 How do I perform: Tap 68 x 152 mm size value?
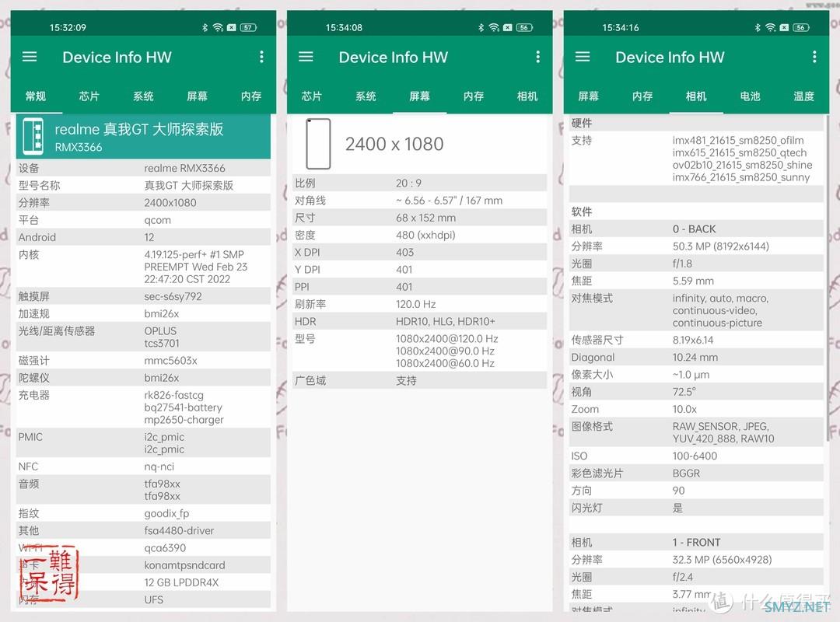426,218
